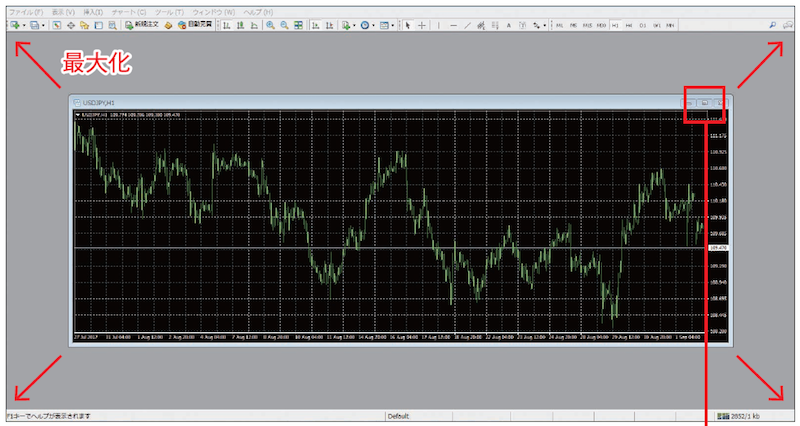Viewport: 800px width, 426px height.
Task: Open the arrows objects tool
Action: [x=536, y=25]
